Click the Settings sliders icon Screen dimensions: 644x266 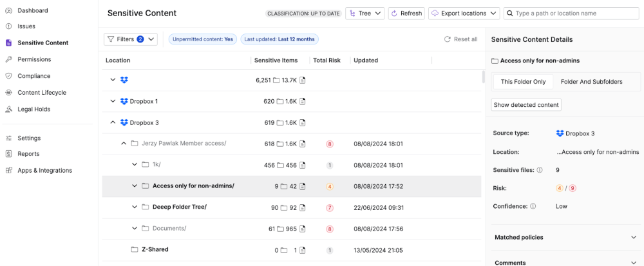tap(8, 138)
